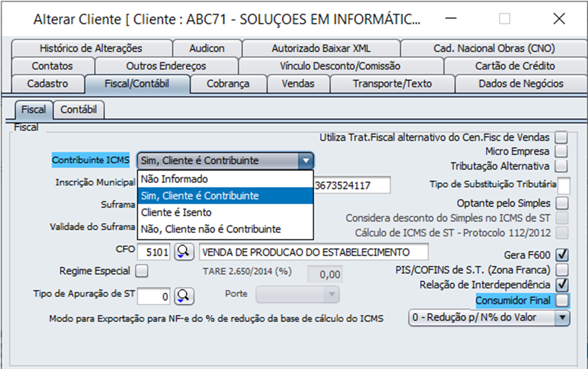Switch to the Contábil sub-tab
The image size is (588, 369).
tap(78, 110)
